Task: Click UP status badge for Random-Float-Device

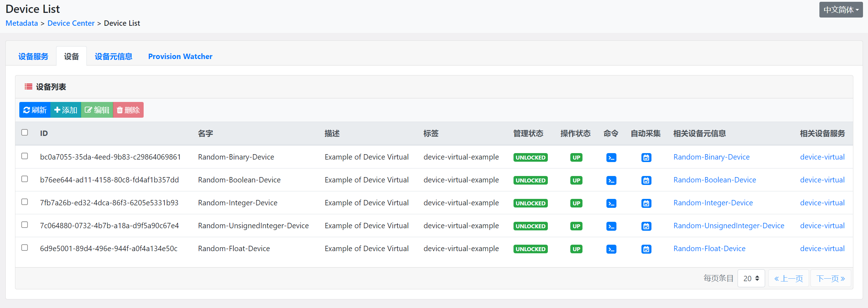Action: click(x=576, y=249)
